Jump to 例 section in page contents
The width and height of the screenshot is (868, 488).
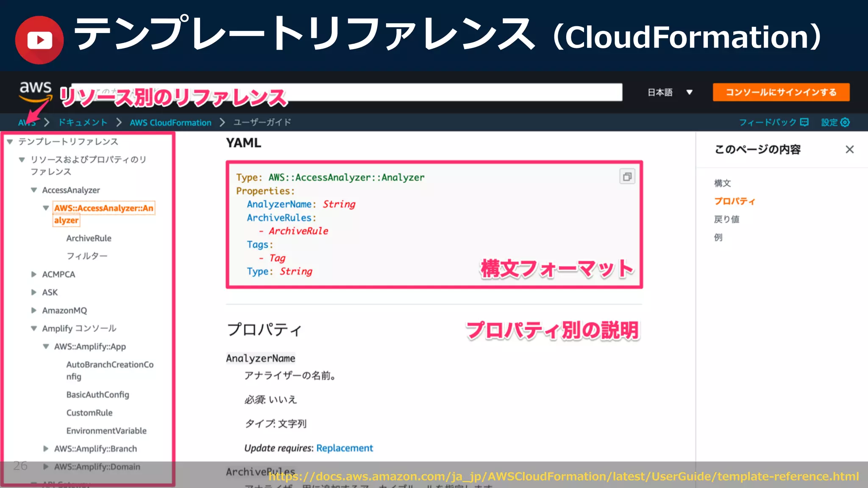pyautogui.click(x=718, y=237)
